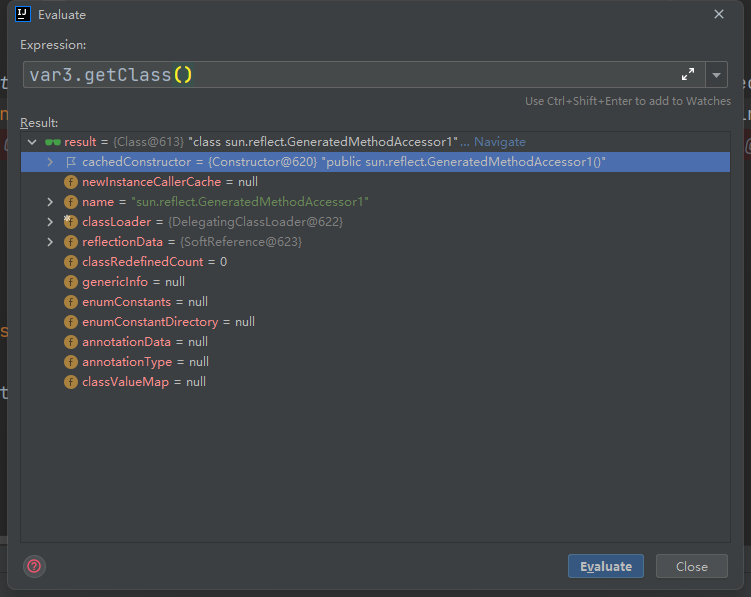Click the field icon next to classLoader
Image resolution: width=751 pixels, height=597 pixels.
click(71, 222)
